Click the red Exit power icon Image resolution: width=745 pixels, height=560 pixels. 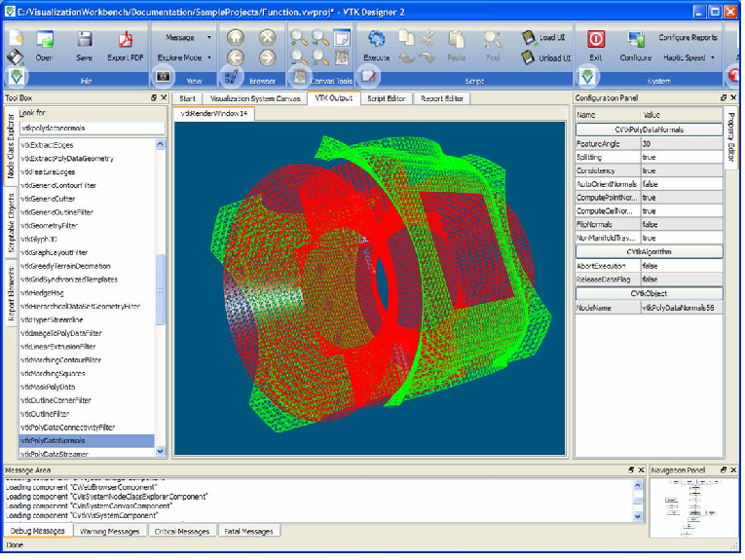(595, 39)
